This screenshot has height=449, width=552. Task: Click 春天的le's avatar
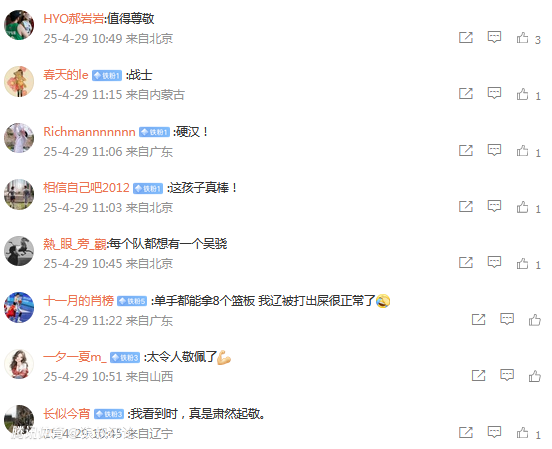[x=19, y=81]
